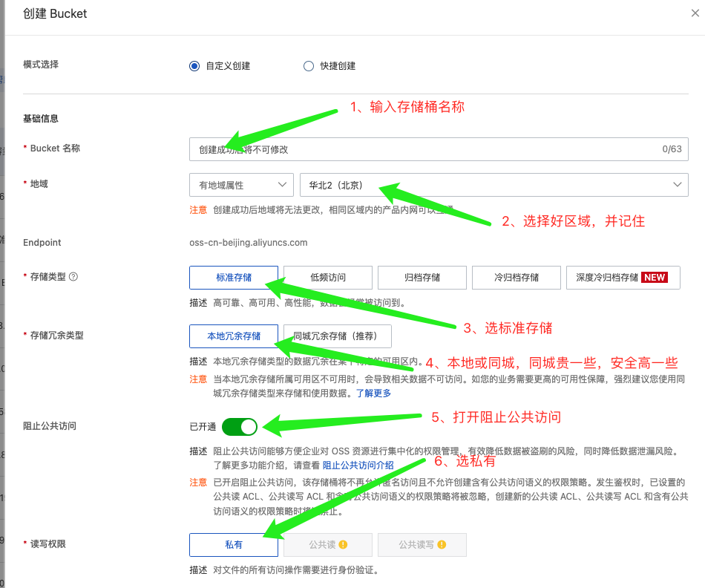Choose 低频访问 storage type
Viewport: 705px width, 588px height.
[x=328, y=278]
